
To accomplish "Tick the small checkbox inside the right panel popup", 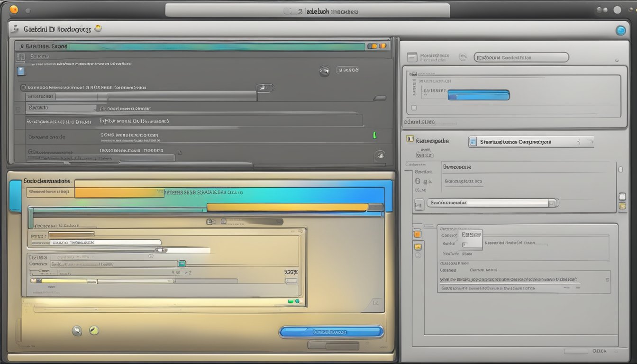I will click(464, 245).
